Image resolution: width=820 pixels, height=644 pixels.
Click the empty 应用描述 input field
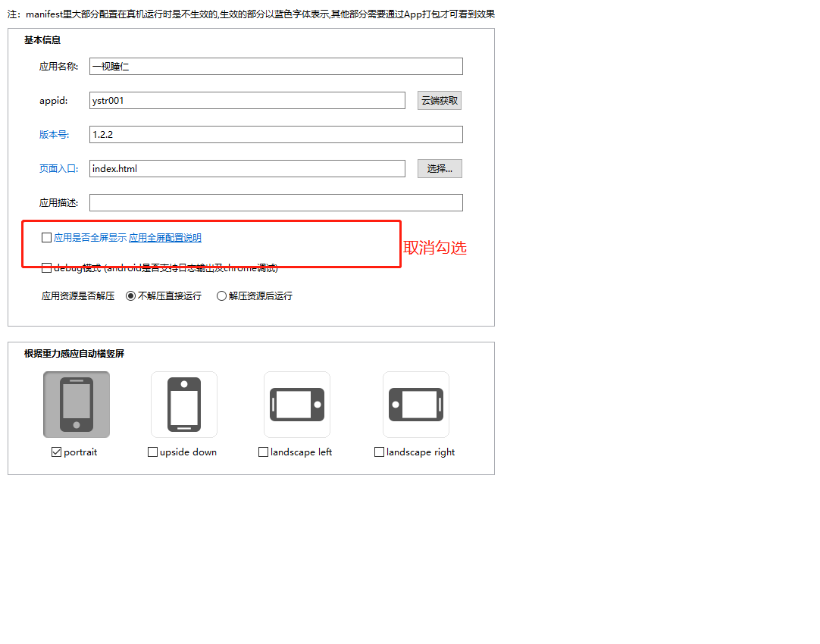pos(276,203)
